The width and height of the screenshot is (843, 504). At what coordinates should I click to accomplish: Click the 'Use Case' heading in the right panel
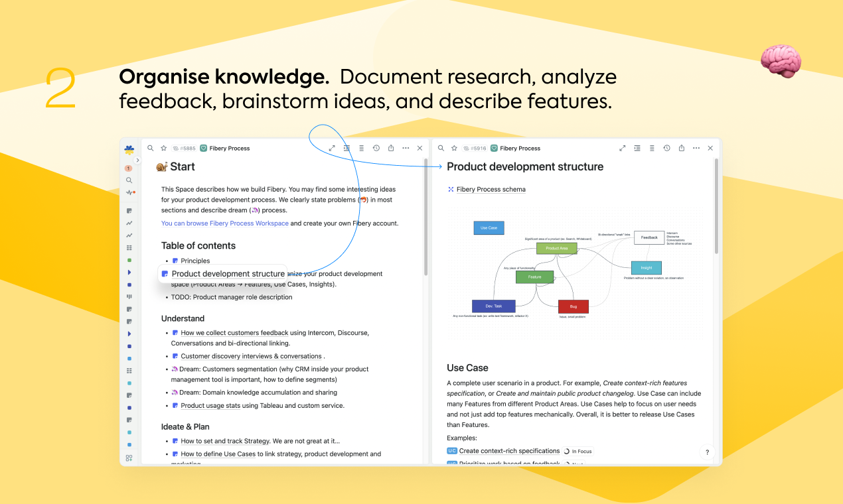tap(467, 368)
